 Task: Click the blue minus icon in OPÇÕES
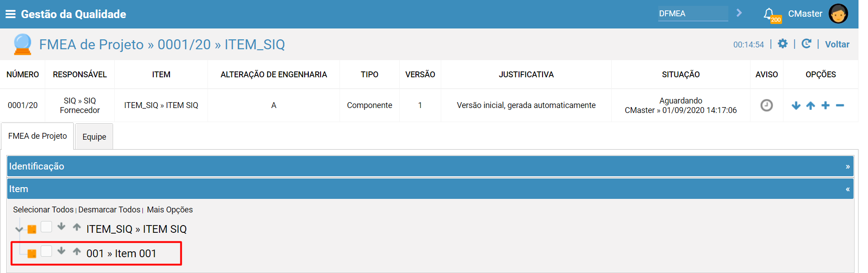840,105
